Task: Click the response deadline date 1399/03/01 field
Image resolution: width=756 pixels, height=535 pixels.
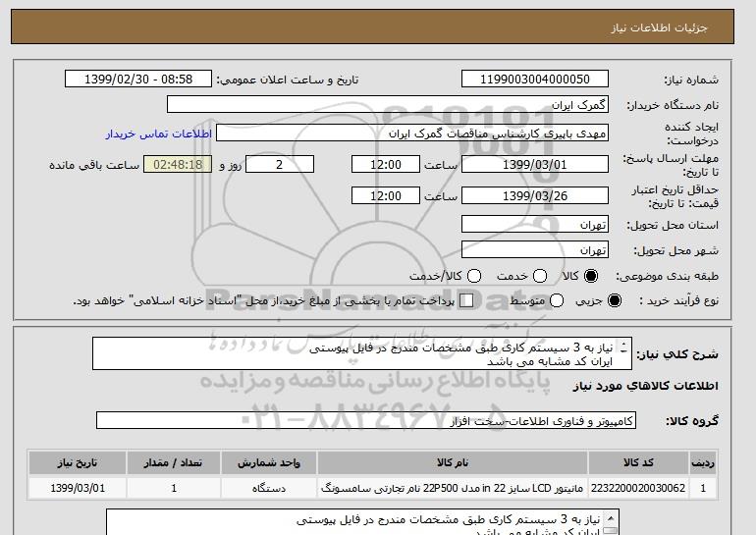Action: coord(535,164)
